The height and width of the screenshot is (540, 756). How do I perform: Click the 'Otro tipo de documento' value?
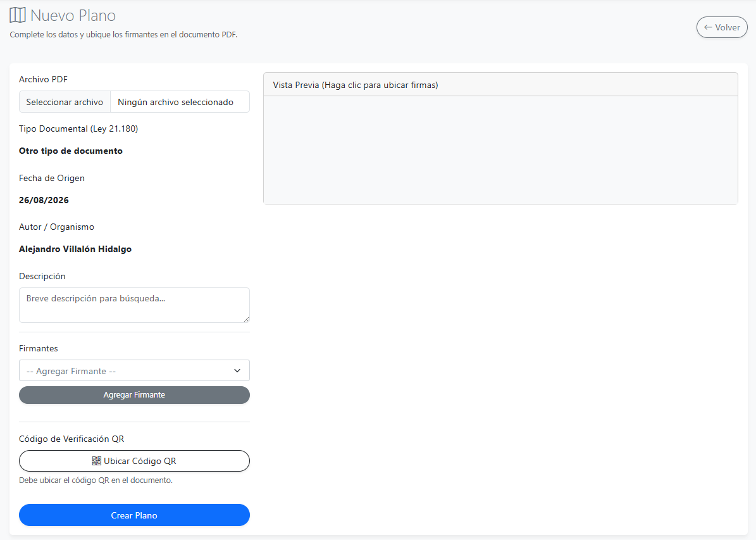tap(70, 151)
